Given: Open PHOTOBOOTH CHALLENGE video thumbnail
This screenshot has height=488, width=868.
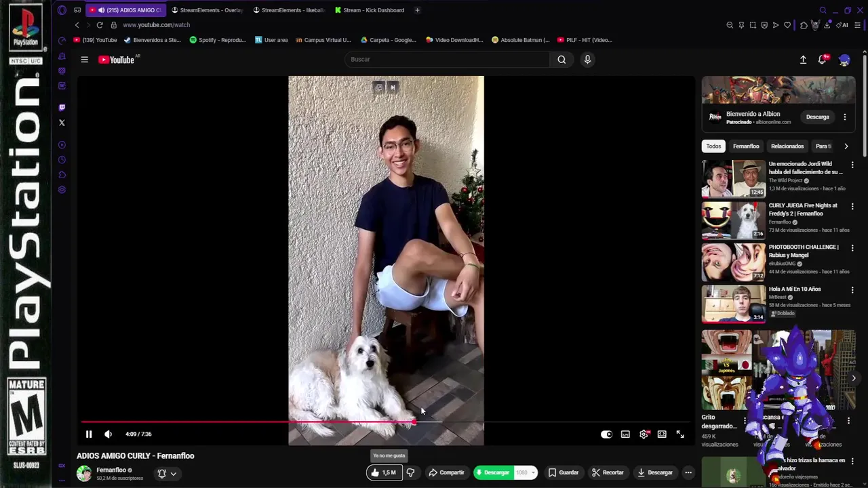Looking at the screenshot, I should coord(734,262).
